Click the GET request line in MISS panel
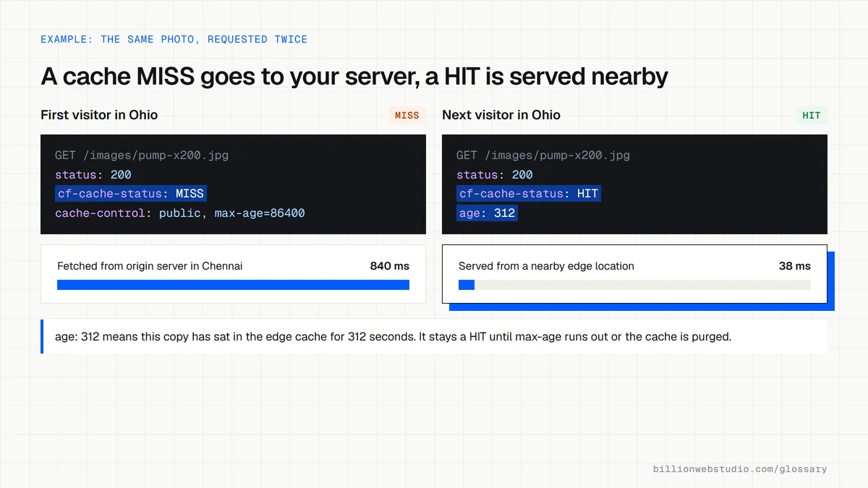868x488 pixels. 142,155
